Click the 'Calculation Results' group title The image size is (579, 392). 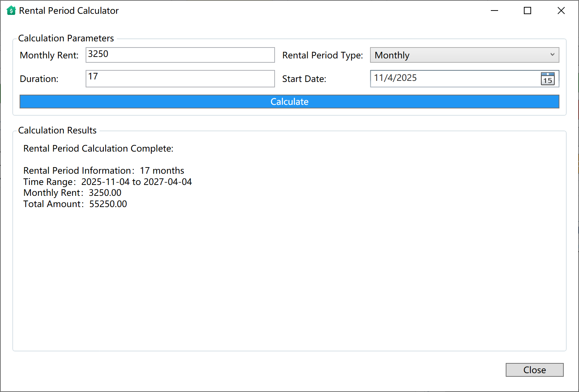(x=57, y=130)
